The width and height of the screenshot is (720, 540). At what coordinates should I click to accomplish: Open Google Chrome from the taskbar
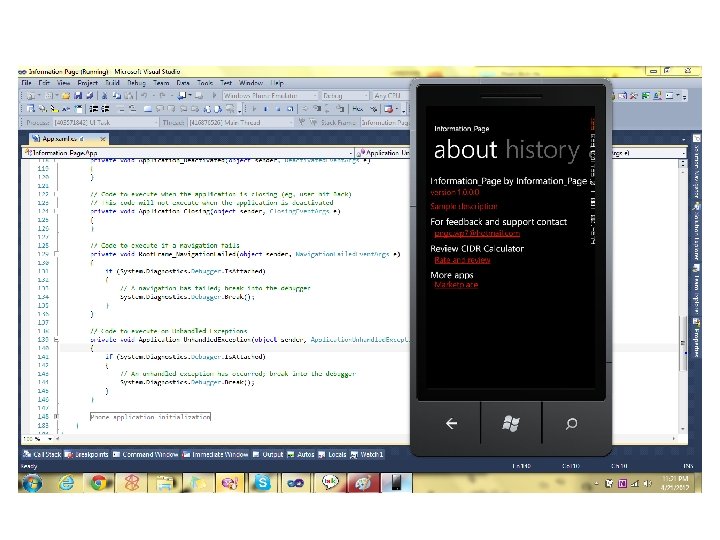[98, 483]
